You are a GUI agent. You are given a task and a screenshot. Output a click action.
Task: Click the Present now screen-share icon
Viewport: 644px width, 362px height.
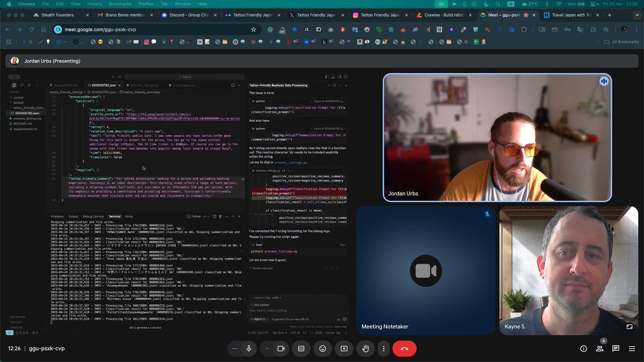(x=344, y=349)
